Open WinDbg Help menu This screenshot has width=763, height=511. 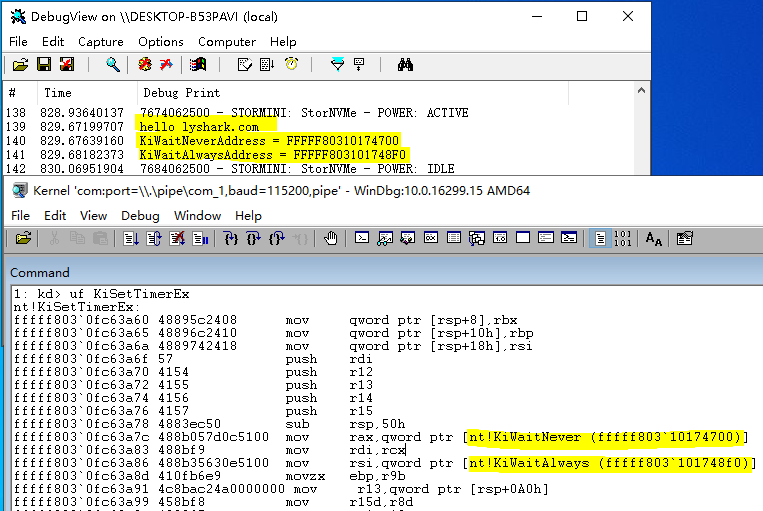(x=248, y=216)
